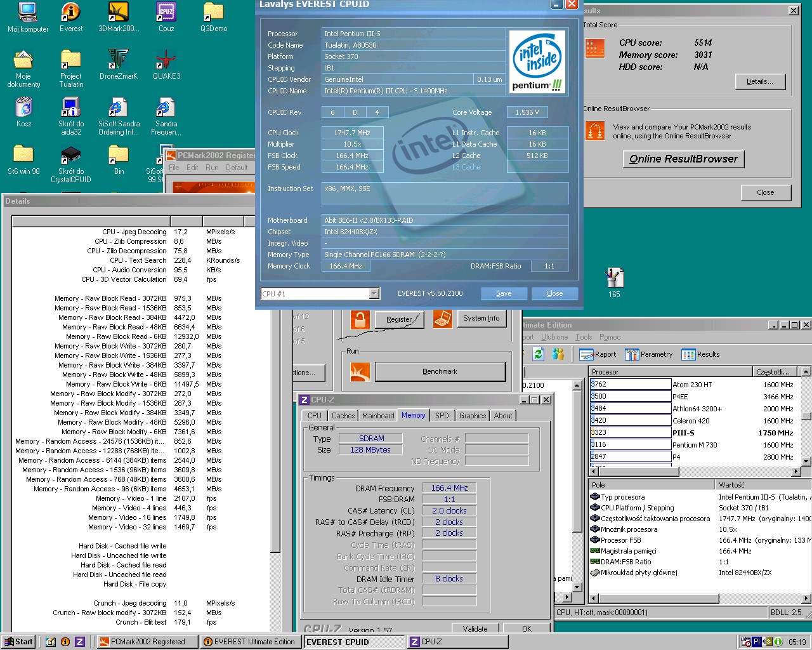Open the Skrót do aida32 shortcut
Screen dimensions: 812x650
click(x=71, y=116)
